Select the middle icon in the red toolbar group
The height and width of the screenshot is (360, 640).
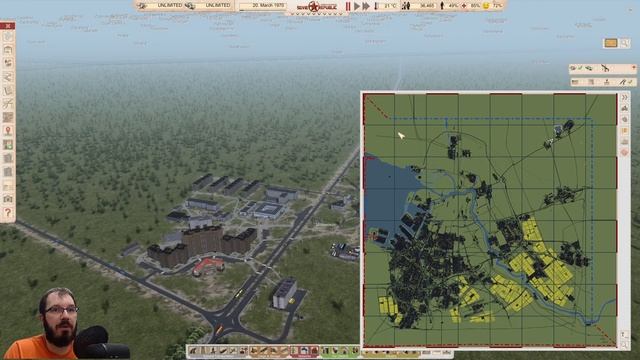[304, 351]
